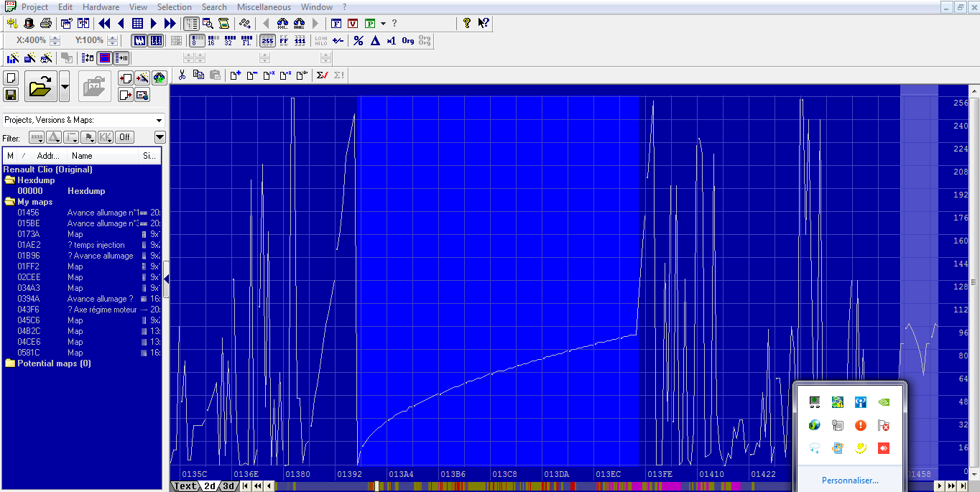Toggle the tree hierarchy view button

coord(191,24)
